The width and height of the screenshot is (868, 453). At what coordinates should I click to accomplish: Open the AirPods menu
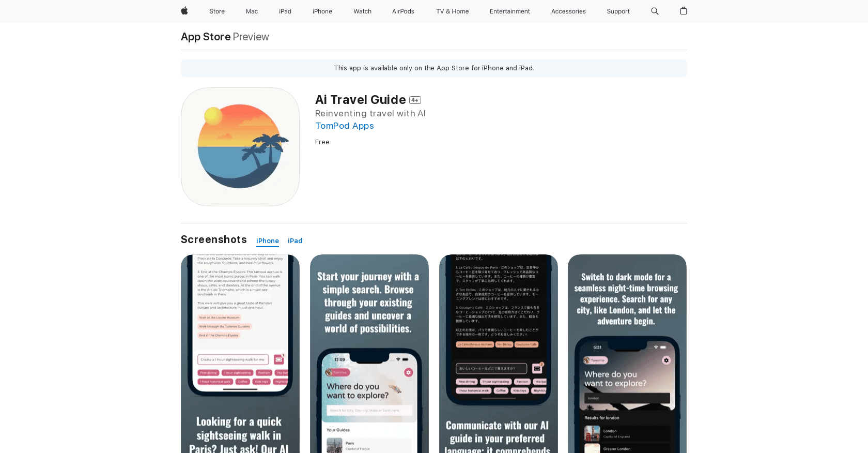pos(403,11)
